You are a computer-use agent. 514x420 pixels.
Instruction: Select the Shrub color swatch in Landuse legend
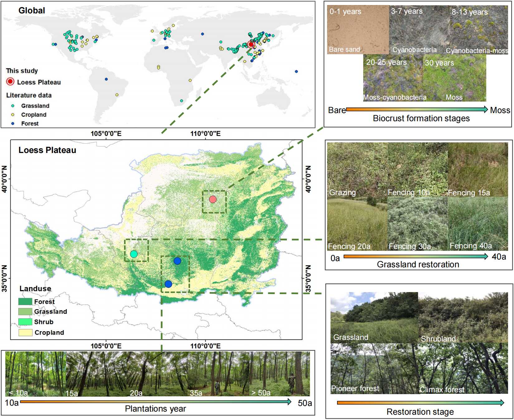[25, 322]
